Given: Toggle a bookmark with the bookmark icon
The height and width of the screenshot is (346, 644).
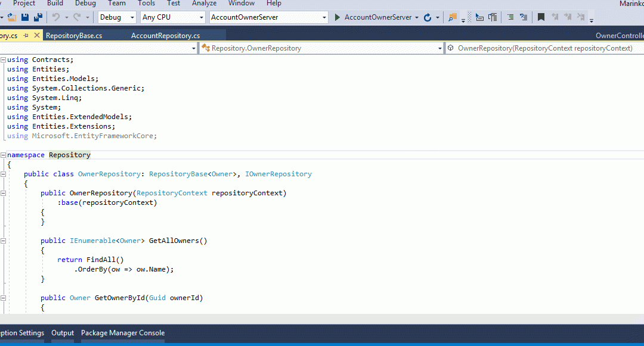Looking at the screenshot, I should [541, 17].
